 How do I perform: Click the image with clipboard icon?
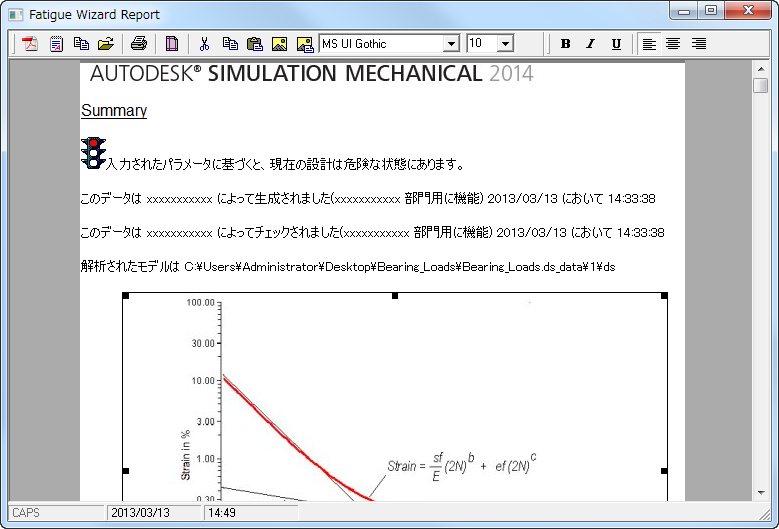point(305,44)
